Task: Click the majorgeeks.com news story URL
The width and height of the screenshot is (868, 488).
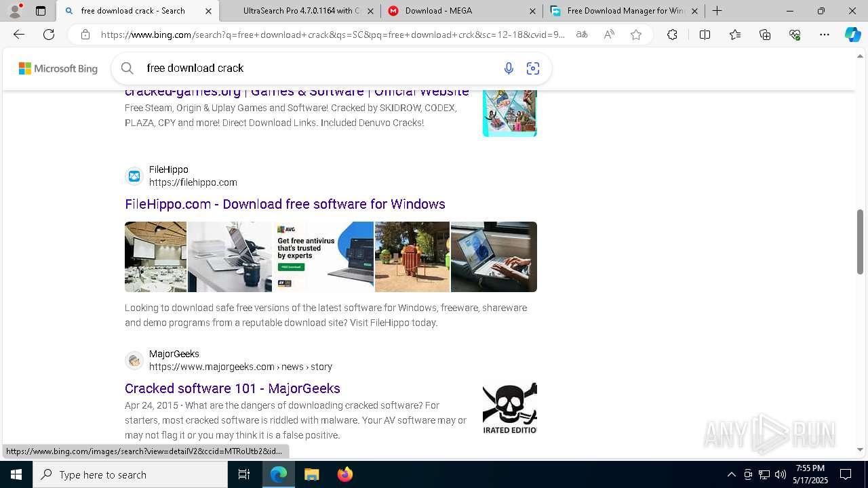Action: tap(241, 367)
